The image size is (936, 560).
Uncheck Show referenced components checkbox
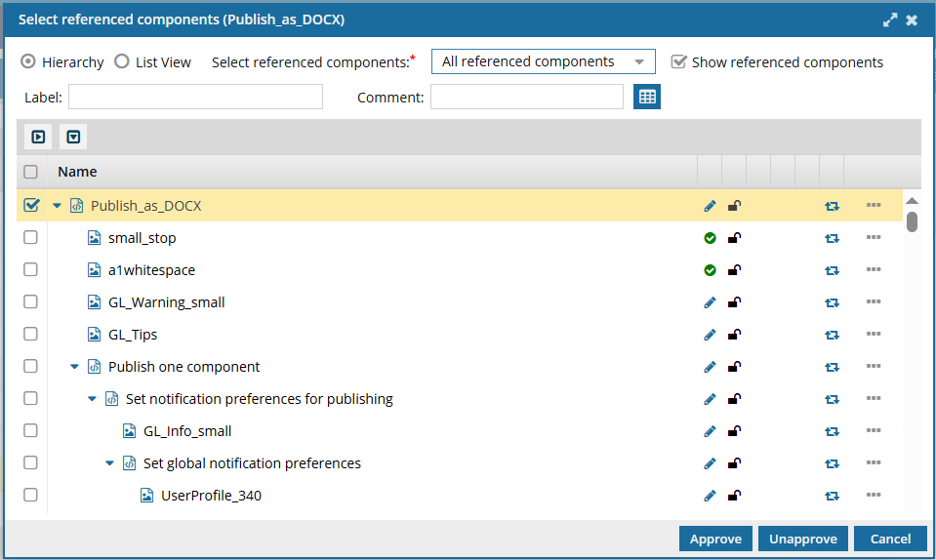coord(679,61)
